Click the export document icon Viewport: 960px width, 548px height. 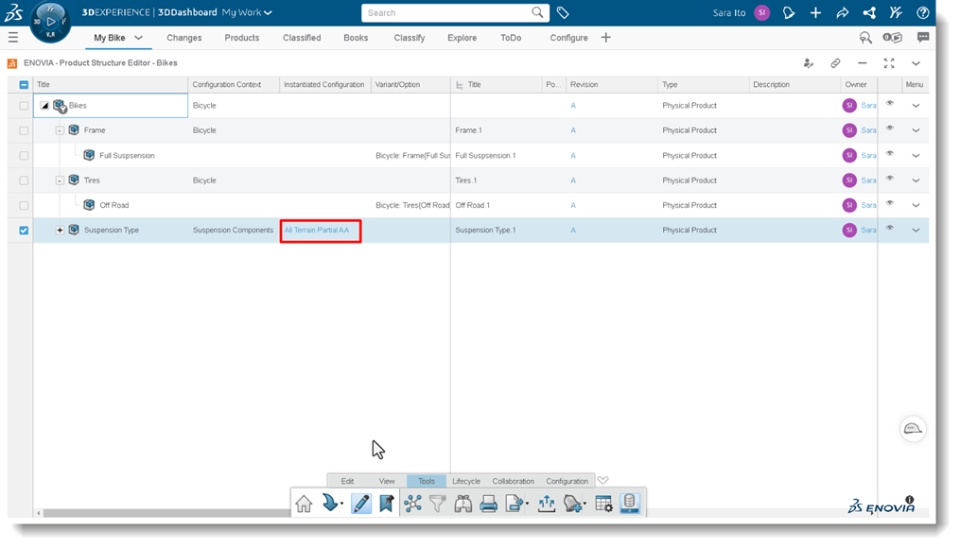pos(516,503)
